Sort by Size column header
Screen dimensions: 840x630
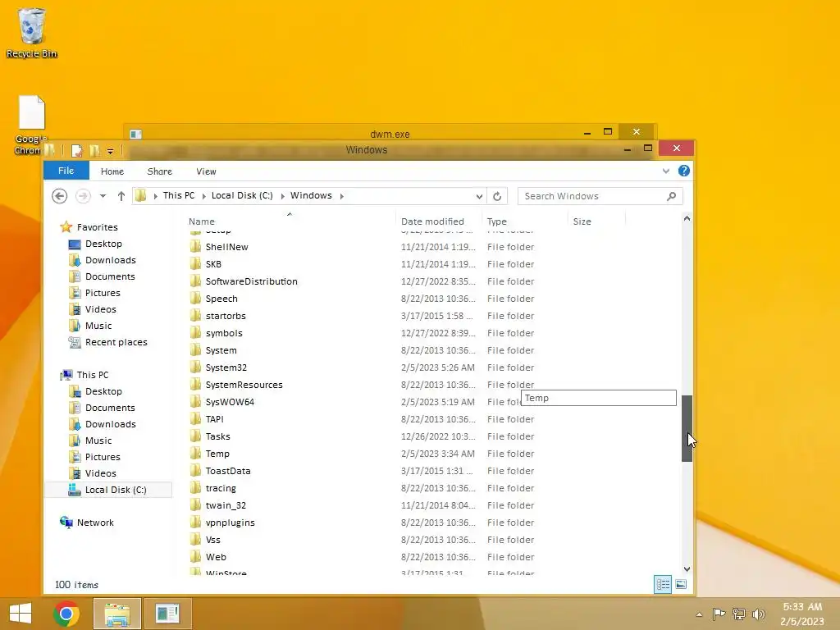596,221
